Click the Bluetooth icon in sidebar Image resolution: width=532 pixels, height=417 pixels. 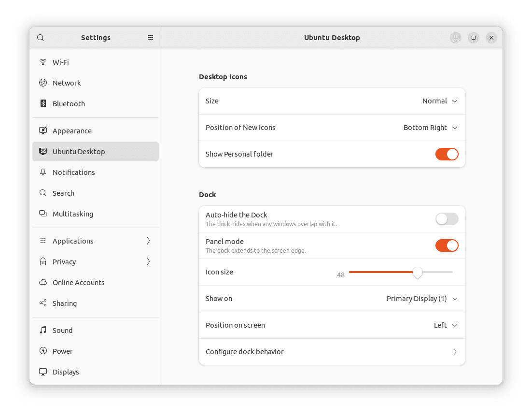43,103
